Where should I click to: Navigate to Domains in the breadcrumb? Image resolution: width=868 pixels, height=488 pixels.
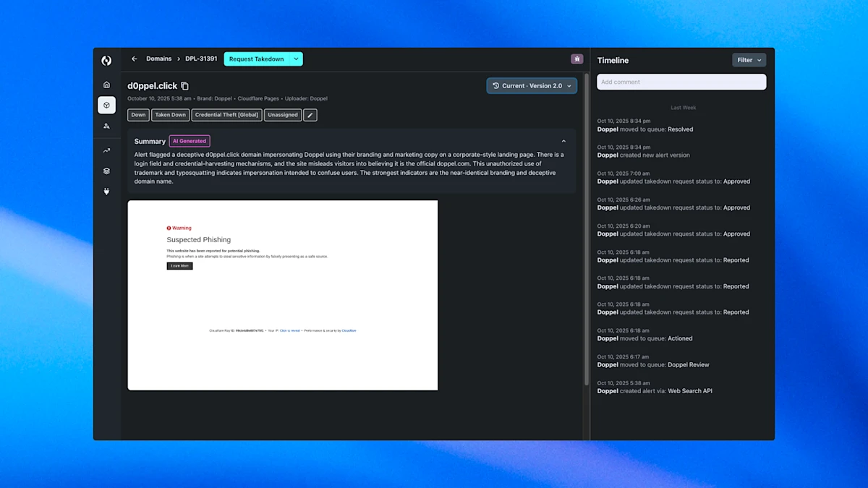(158, 59)
